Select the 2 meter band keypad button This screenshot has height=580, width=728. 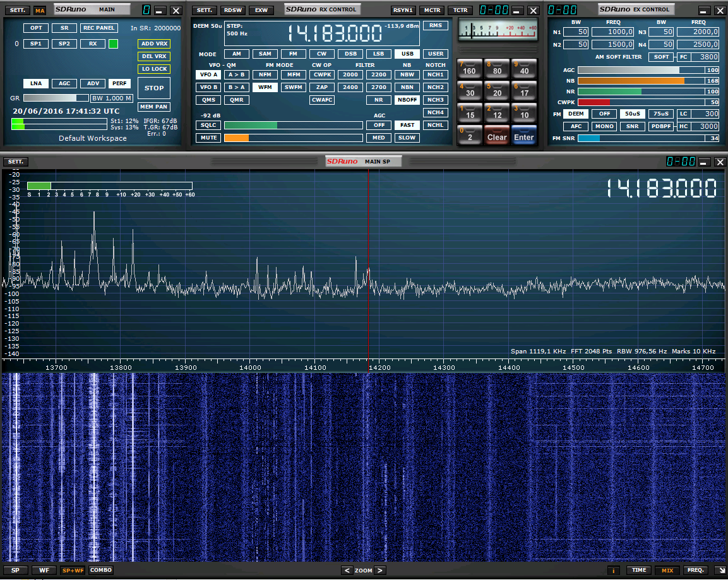click(469, 135)
